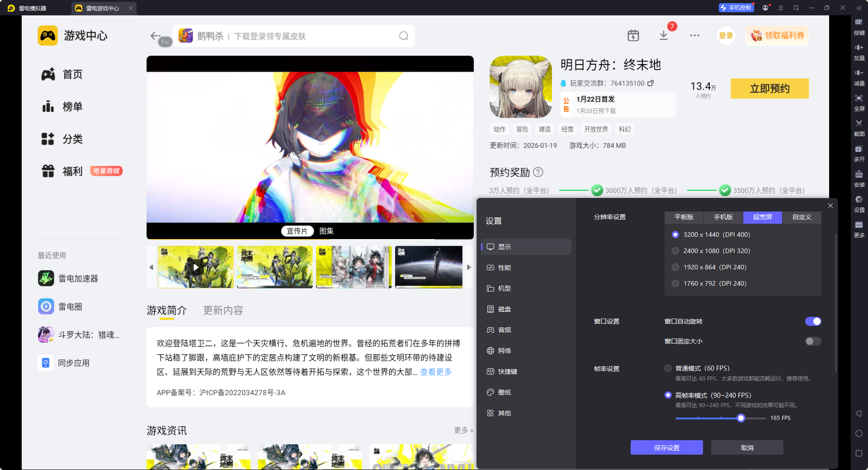Screen dimensions: 868x470
Task: Open 网络 settings section
Action: pyautogui.click(x=526, y=351)
